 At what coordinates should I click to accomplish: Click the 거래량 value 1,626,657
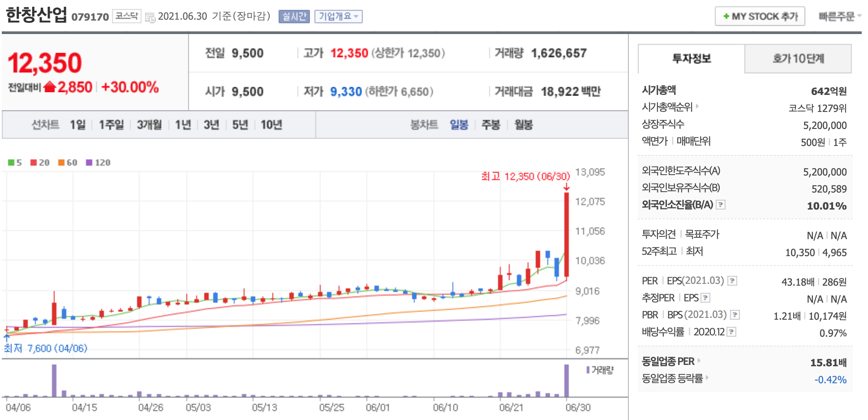click(x=559, y=53)
